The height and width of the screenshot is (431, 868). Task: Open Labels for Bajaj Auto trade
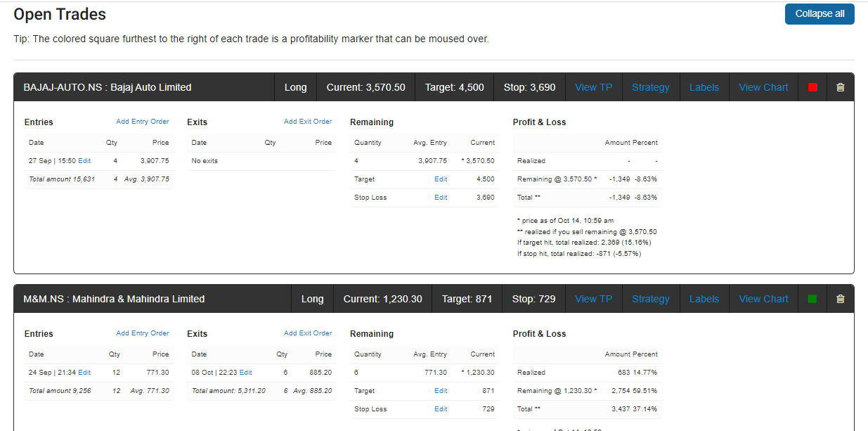[704, 87]
